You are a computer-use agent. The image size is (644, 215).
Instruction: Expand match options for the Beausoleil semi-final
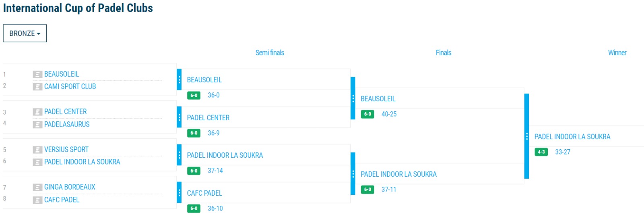tap(353, 98)
